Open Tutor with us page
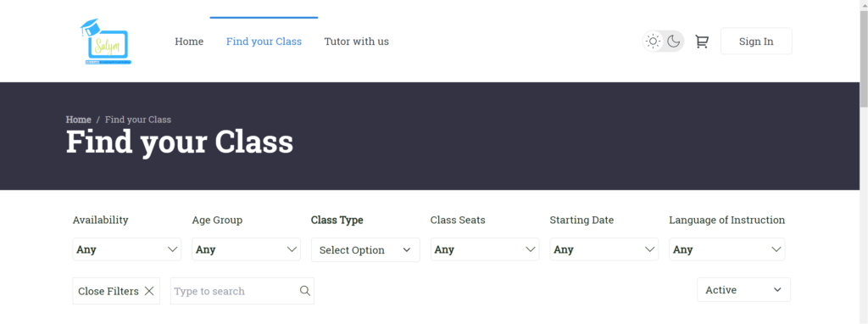The image size is (868, 324). [x=357, y=42]
